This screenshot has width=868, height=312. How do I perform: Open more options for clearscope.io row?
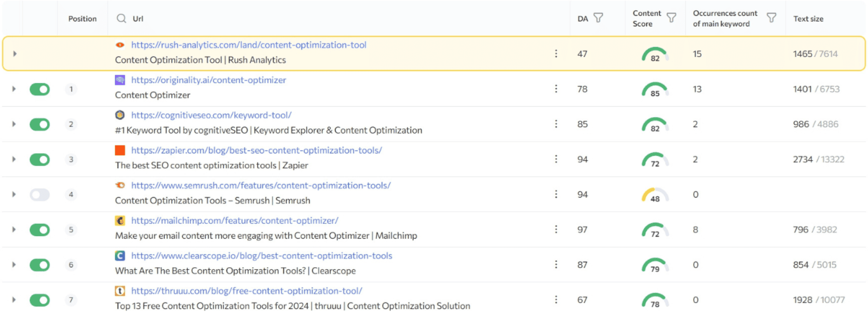click(556, 264)
